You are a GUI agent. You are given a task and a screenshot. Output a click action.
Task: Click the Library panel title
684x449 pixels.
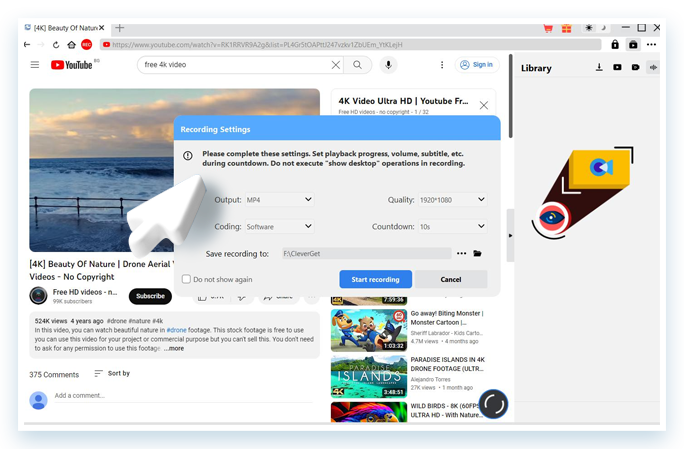pos(536,68)
